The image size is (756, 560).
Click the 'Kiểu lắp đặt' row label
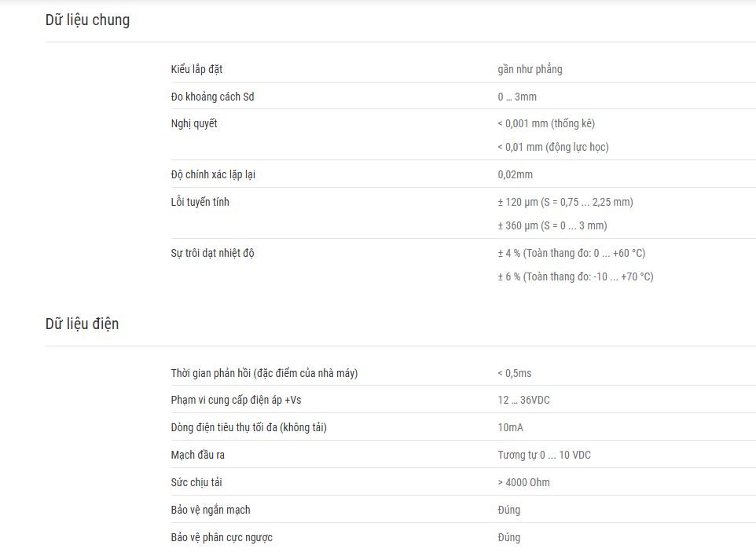(196, 69)
